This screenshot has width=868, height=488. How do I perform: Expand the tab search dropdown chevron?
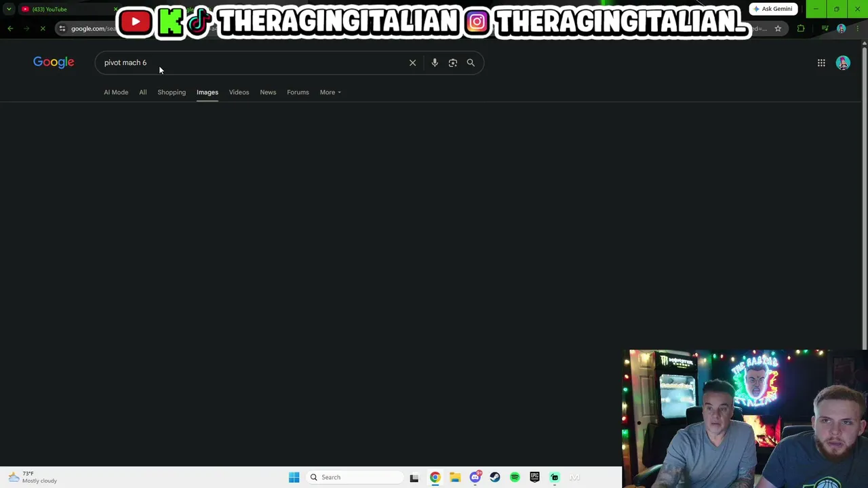pos(9,9)
